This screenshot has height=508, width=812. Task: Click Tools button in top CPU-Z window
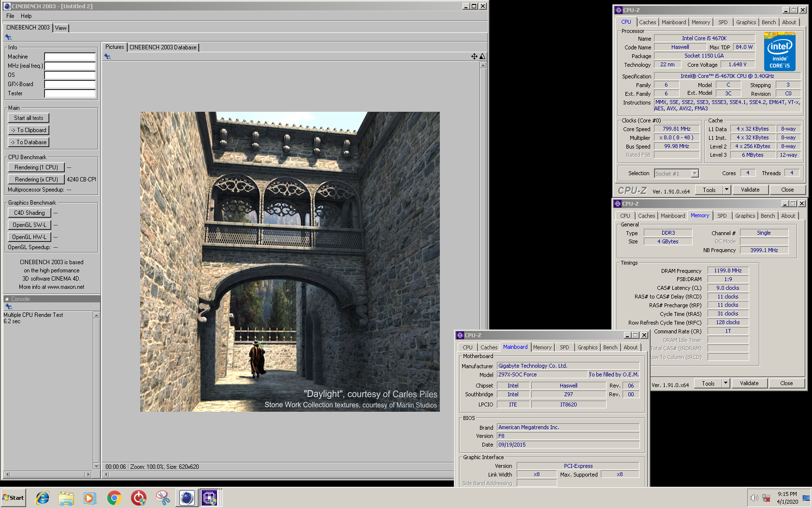pos(709,190)
